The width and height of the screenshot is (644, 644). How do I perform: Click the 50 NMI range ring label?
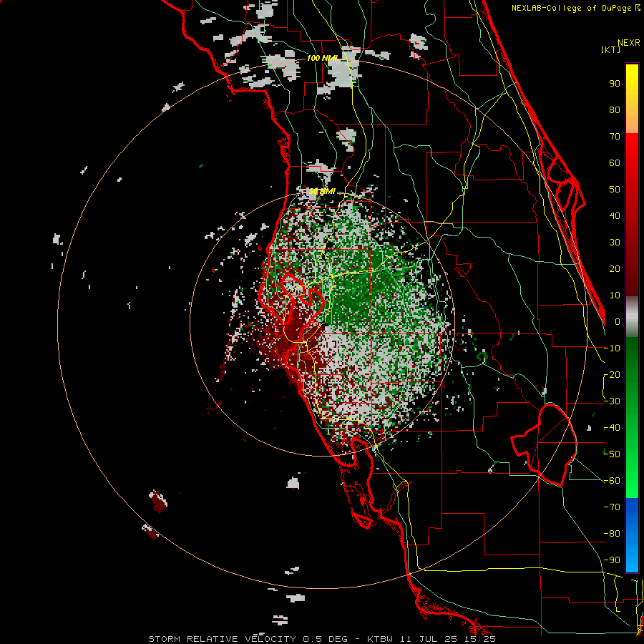pos(322,191)
